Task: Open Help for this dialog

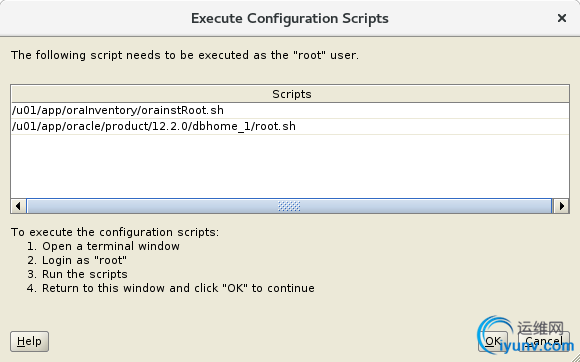Action: 29,341
